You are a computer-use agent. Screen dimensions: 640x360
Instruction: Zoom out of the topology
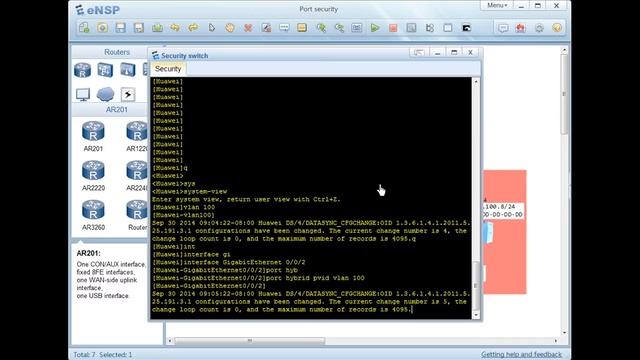click(339, 28)
